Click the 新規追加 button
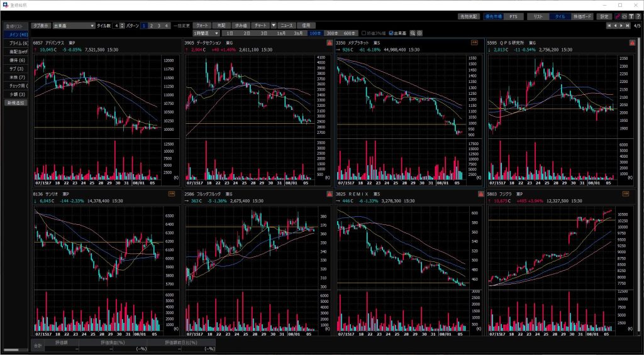 [x=17, y=102]
